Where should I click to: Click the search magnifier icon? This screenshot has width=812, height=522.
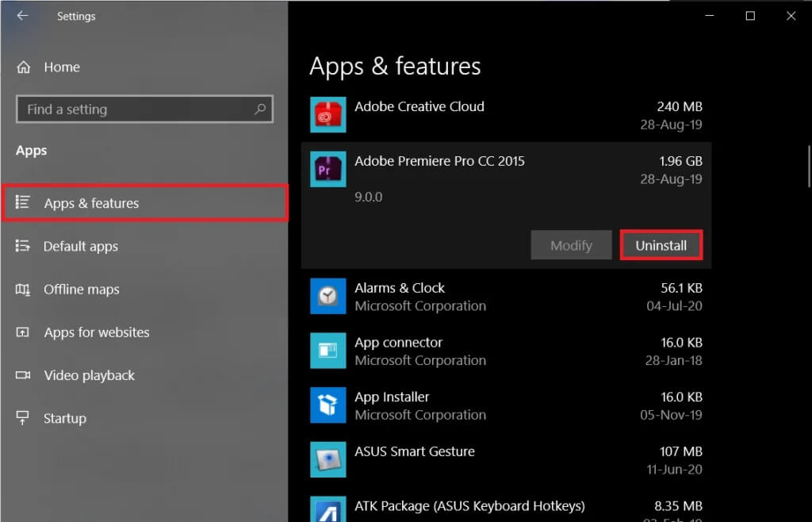260,109
